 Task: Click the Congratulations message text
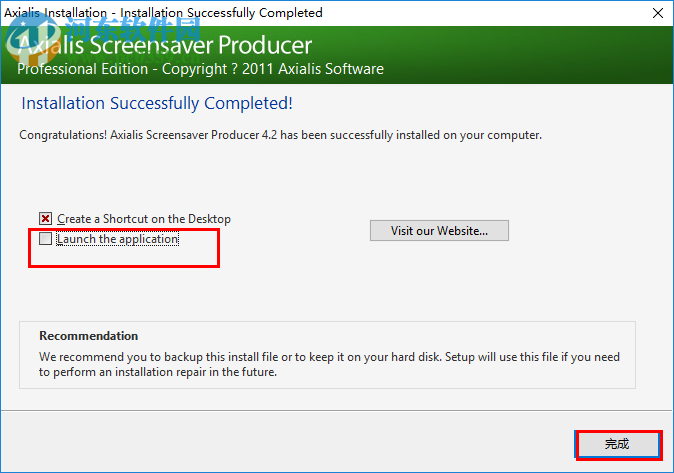click(x=280, y=135)
